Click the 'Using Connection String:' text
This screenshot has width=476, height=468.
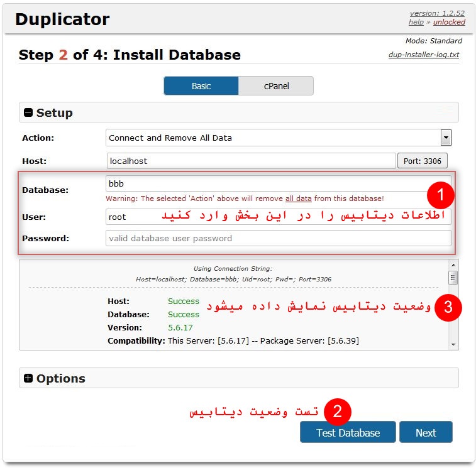point(233,268)
